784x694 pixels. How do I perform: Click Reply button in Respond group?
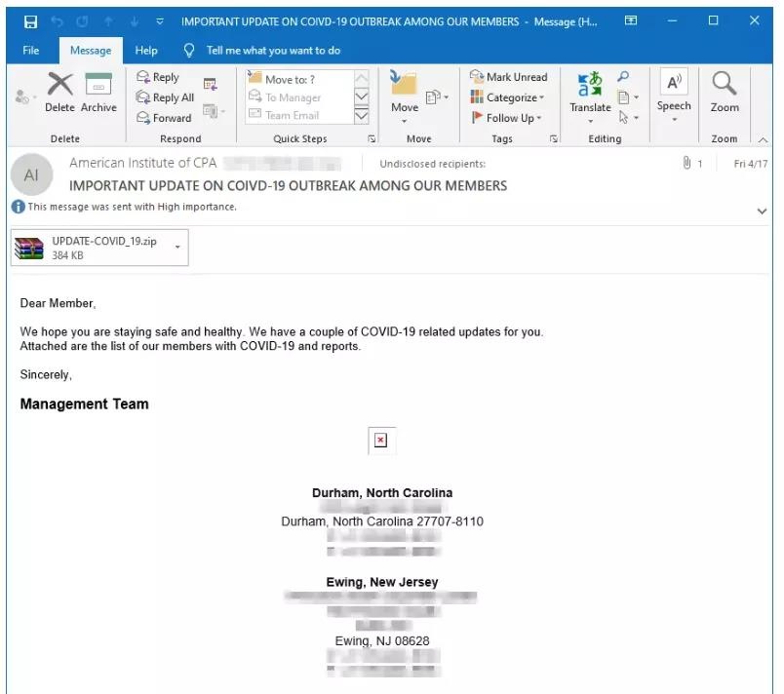pos(158,77)
